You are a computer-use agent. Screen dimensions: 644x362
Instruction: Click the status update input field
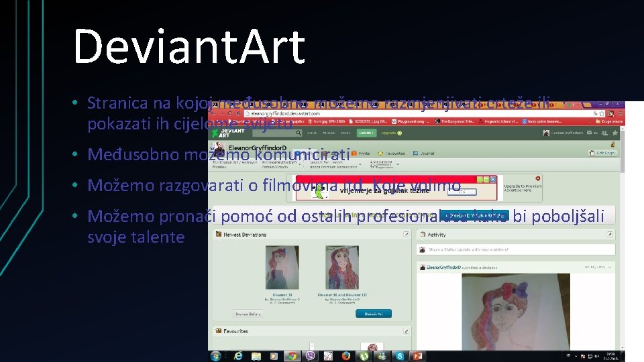pos(516,249)
